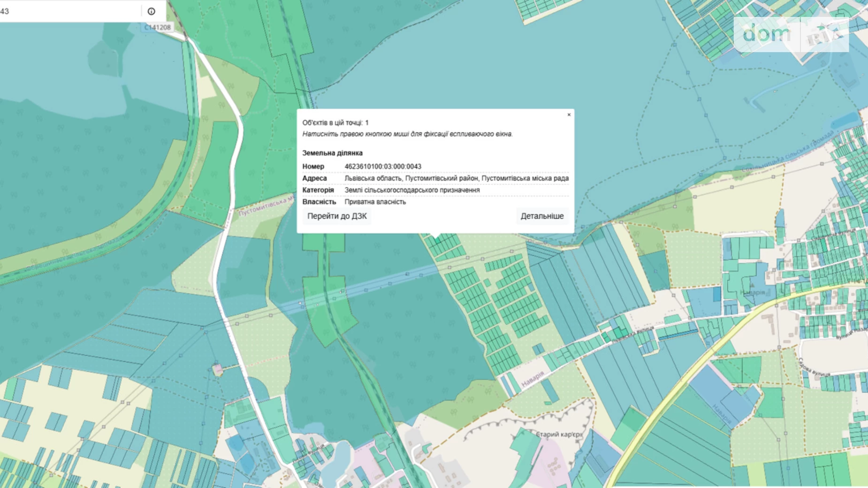Click the 'Старий кар'єр' map label
This screenshot has width=868, height=488.
(x=558, y=435)
